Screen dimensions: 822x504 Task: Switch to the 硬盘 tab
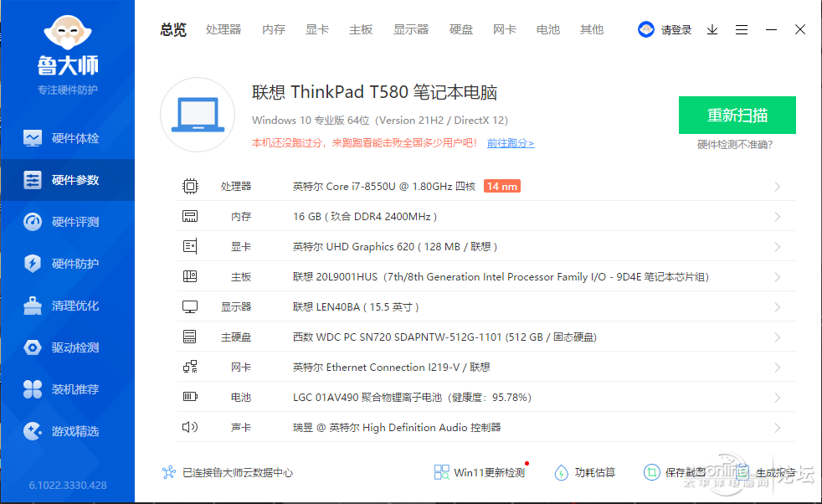pyautogui.click(x=461, y=29)
